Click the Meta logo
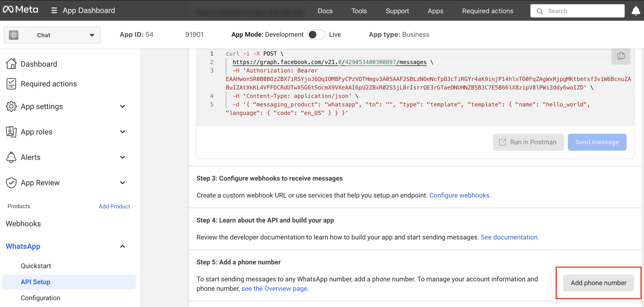Image resolution: width=644 pixels, height=307 pixels. [x=20, y=10]
